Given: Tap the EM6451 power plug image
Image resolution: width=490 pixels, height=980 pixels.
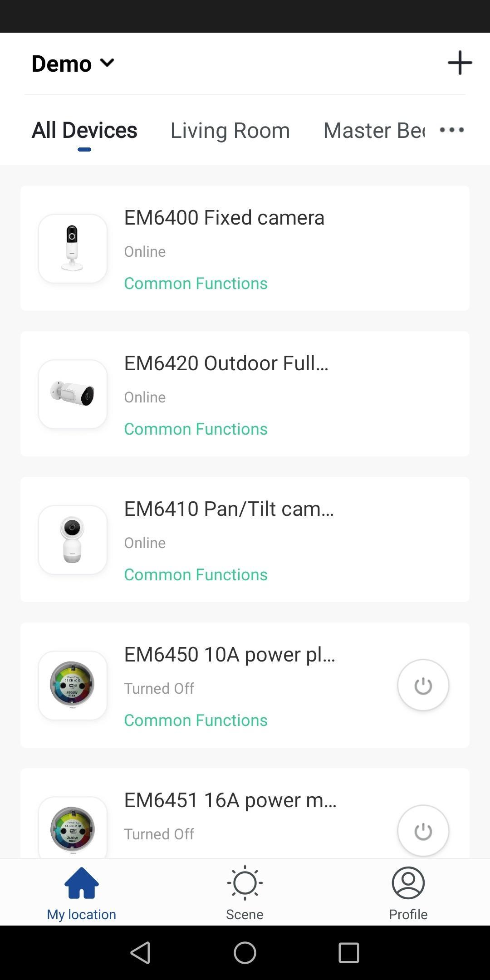Looking at the screenshot, I should click(x=73, y=828).
